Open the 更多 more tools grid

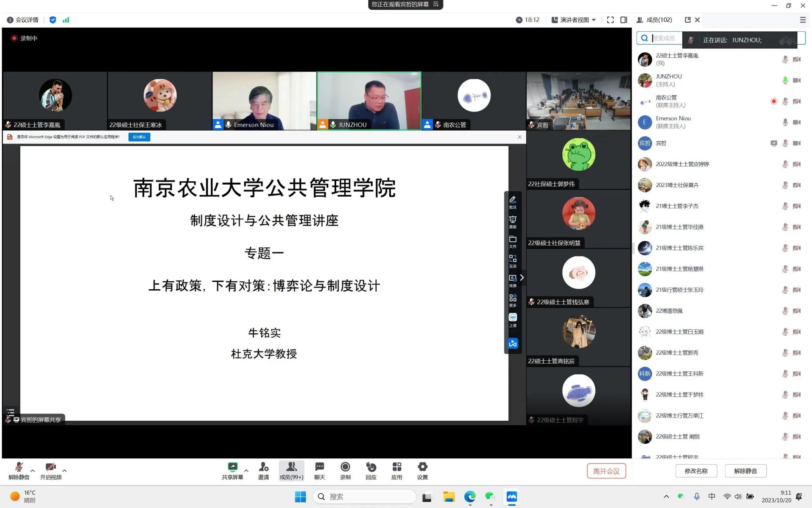513,301
